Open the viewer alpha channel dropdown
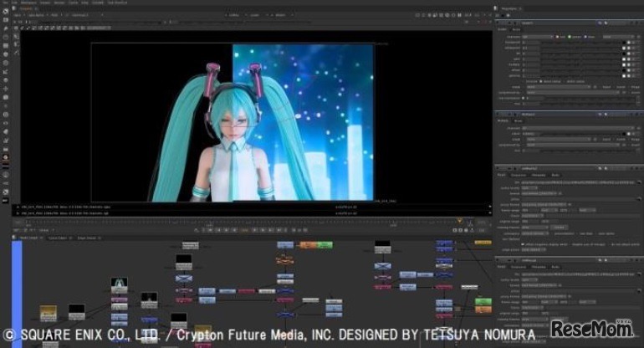 click(x=37, y=15)
